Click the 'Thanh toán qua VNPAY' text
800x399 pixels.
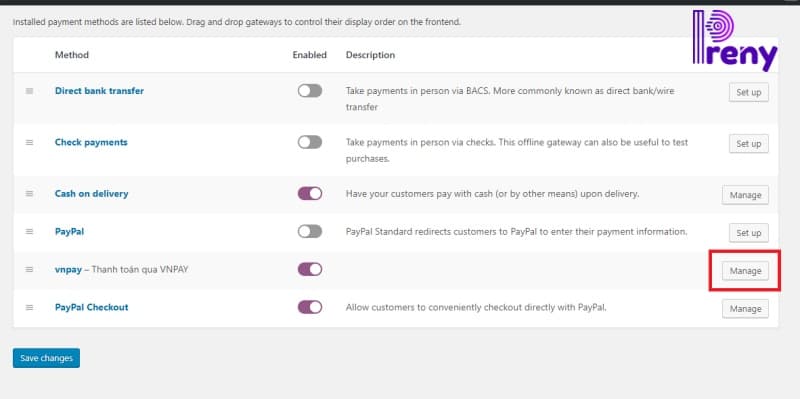click(140, 269)
